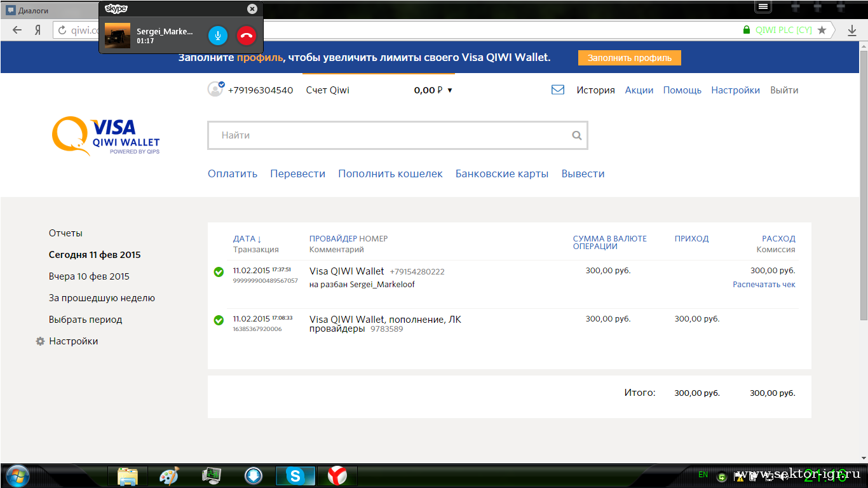
Task: Click the Visa QIWI Wallet logo
Action: point(105,135)
